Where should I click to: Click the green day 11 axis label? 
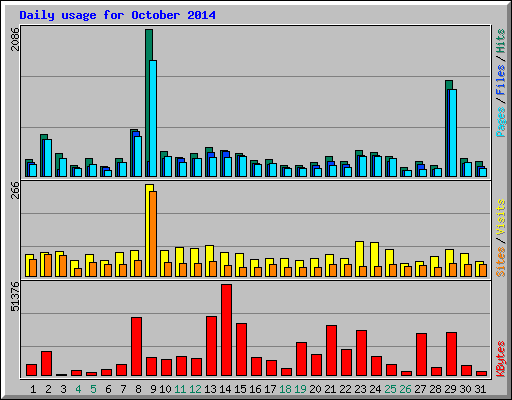click(x=180, y=389)
